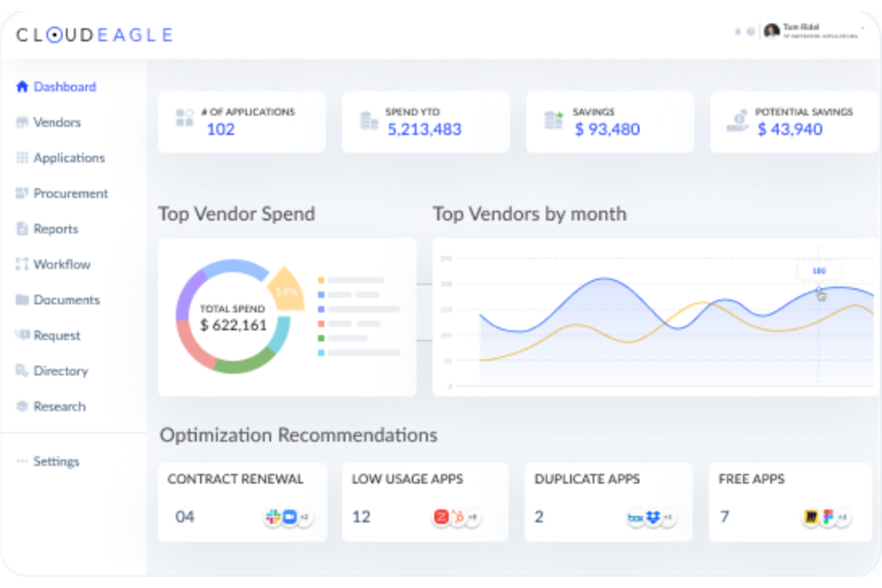Switch to the Procurement section
This screenshot has height=588, width=882.
tap(71, 193)
